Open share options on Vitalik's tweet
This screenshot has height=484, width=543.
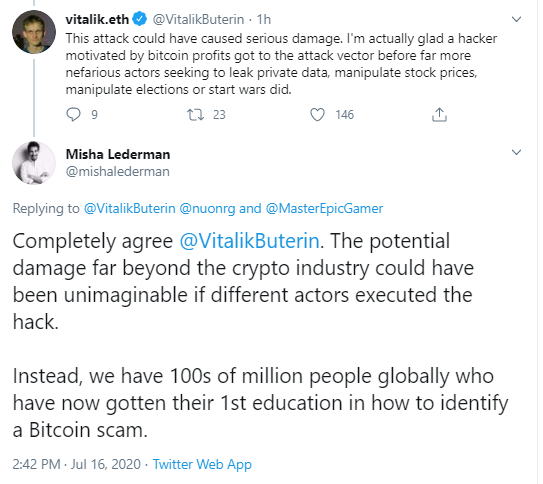[x=439, y=115]
